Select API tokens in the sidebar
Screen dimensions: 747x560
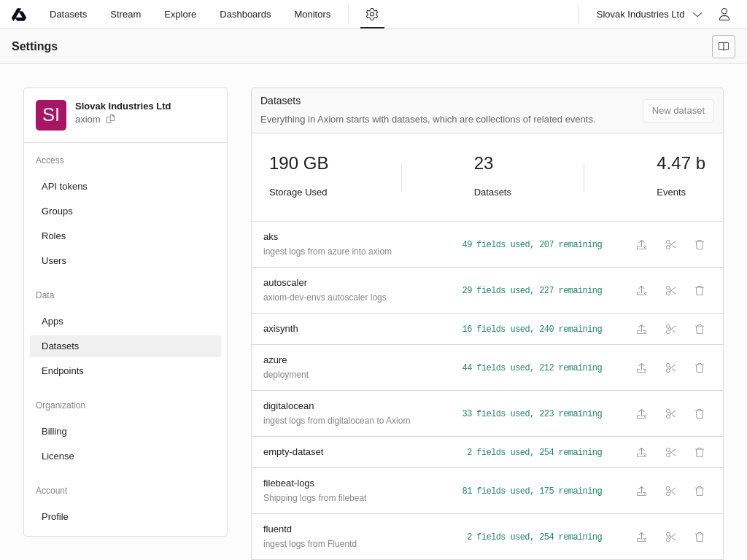64,186
